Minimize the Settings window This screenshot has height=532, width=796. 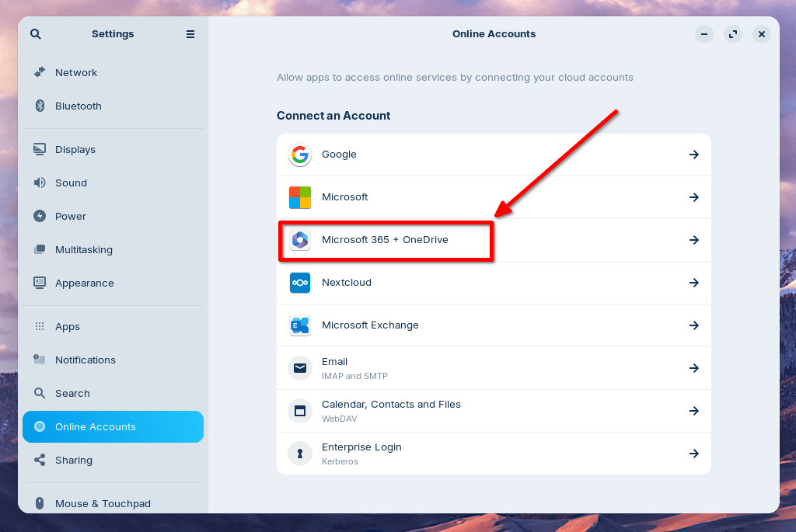click(x=704, y=34)
